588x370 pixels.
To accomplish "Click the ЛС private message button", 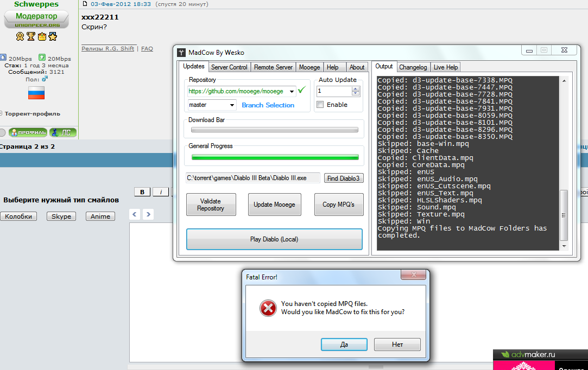I will pyautogui.click(x=63, y=132).
